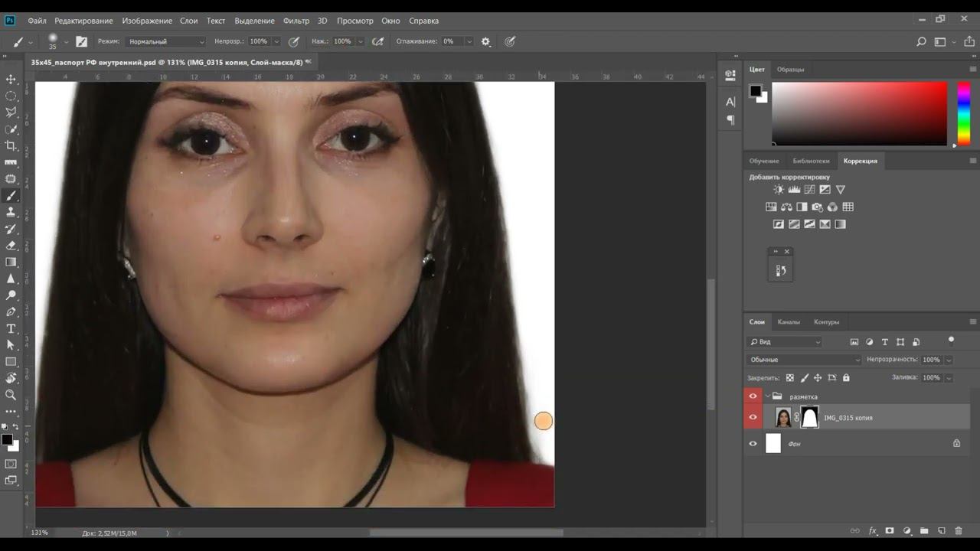Select the Clone Stamp tool
This screenshot has height=551, width=980.
11,212
